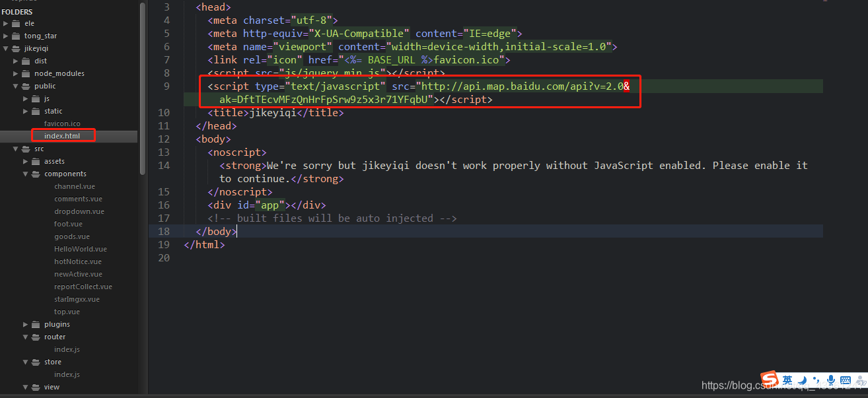
Task: Click the api.map.baidu.com URL string
Action: click(522, 86)
